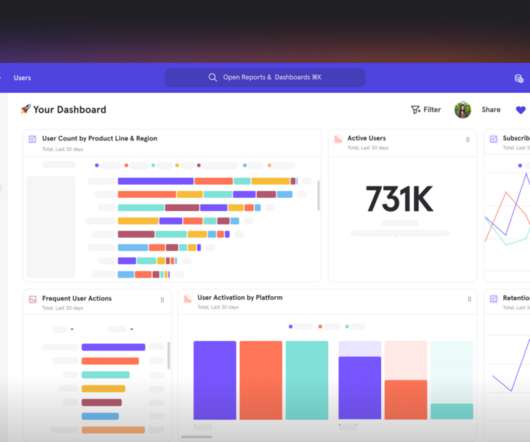Click top purple bar in Frequent User Actions

click(113, 347)
